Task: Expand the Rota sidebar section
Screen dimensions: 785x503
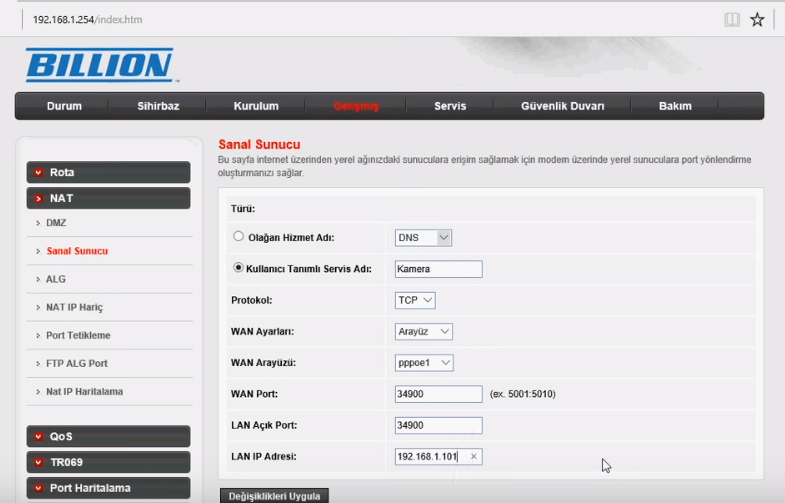Action: (109, 172)
